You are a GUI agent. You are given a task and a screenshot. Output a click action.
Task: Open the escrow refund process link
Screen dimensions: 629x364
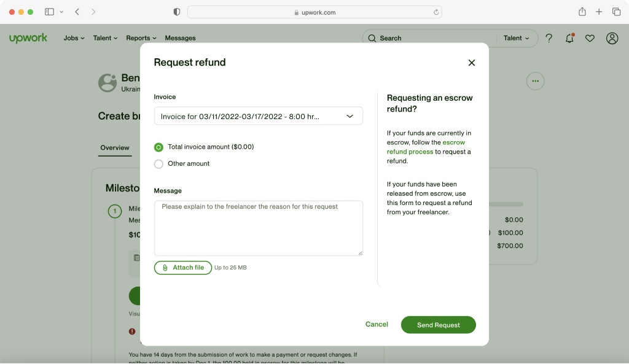coord(410,152)
